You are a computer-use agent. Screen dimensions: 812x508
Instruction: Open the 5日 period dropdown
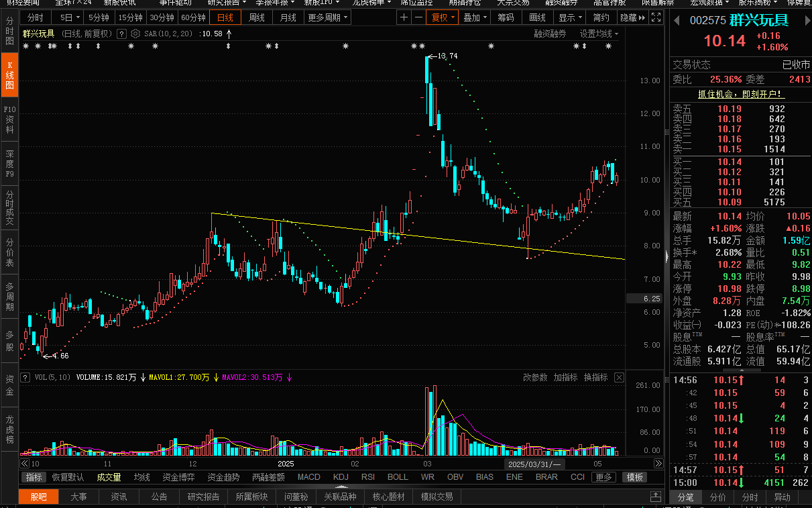tap(67, 17)
